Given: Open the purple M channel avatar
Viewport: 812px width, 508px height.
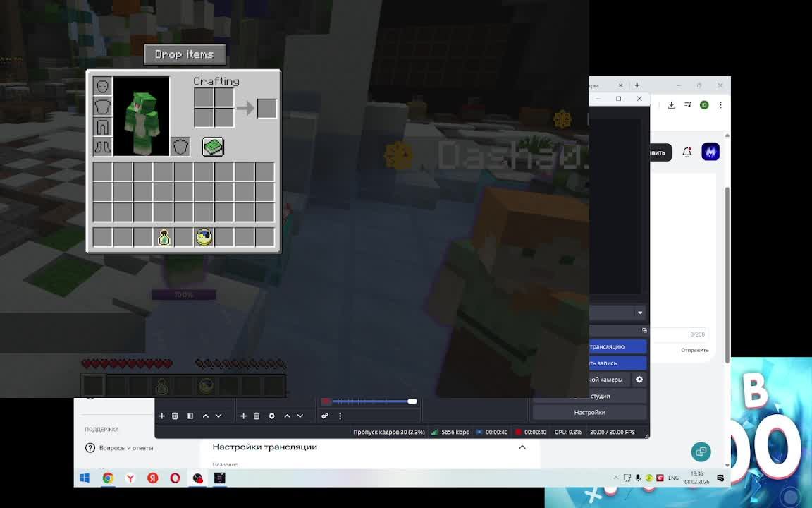Looking at the screenshot, I should (x=710, y=152).
